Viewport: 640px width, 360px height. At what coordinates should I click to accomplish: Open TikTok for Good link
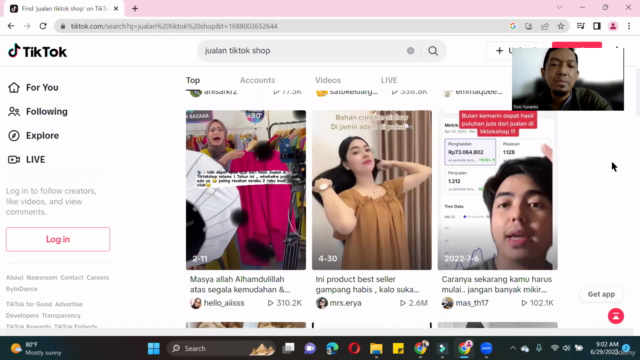pyautogui.click(x=29, y=304)
